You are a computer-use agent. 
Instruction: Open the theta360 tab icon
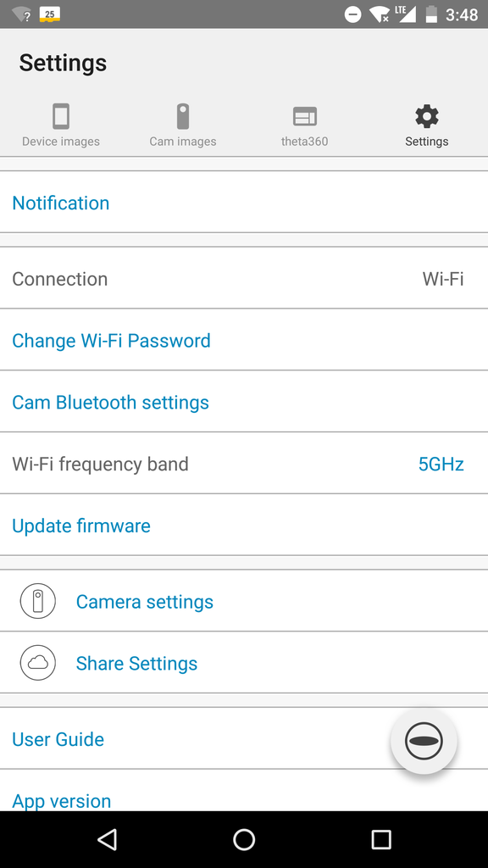tap(304, 116)
